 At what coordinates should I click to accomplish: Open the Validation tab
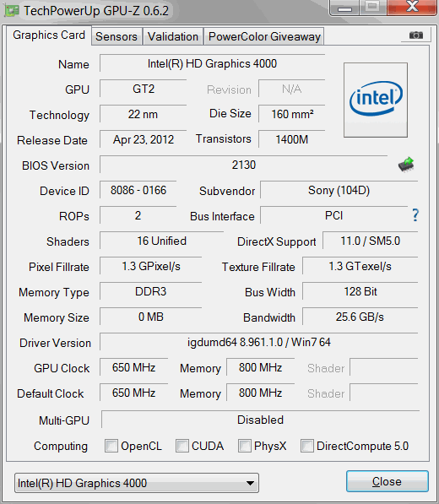click(173, 36)
